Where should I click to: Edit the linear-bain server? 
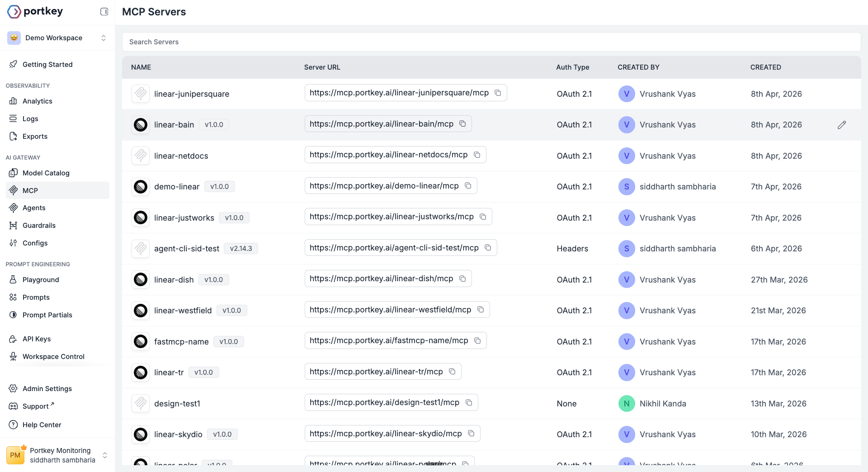(x=842, y=125)
